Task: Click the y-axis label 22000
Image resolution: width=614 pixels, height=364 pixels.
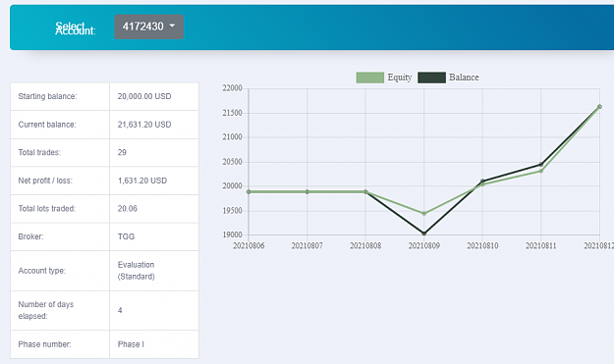Action: click(x=232, y=88)
